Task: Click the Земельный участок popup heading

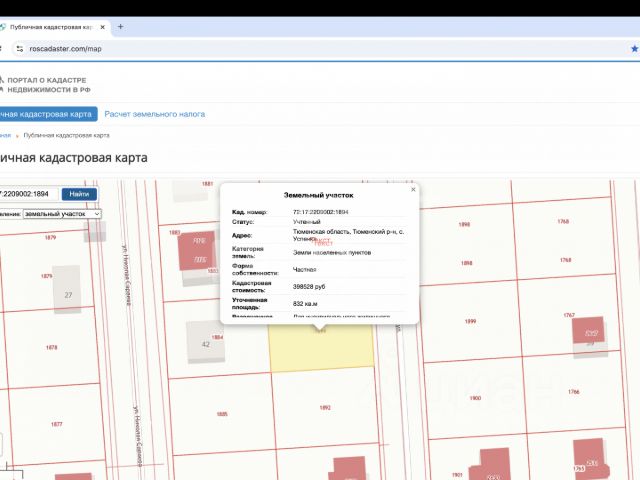Action: click(318, 195)
